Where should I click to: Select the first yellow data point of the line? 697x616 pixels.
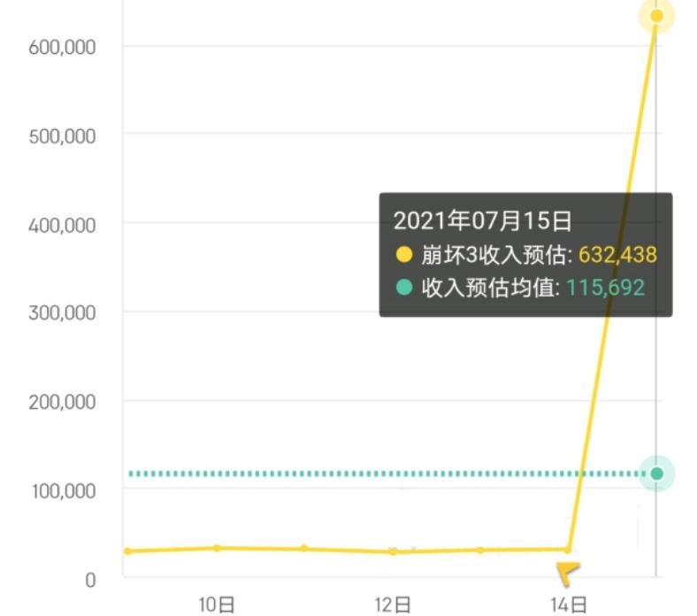[127, 551]
